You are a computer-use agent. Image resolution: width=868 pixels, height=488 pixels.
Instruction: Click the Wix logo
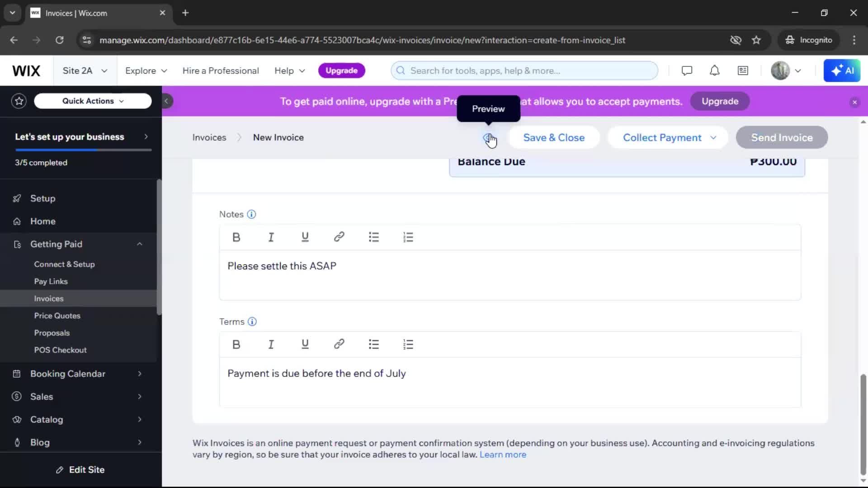pos(26,70)
